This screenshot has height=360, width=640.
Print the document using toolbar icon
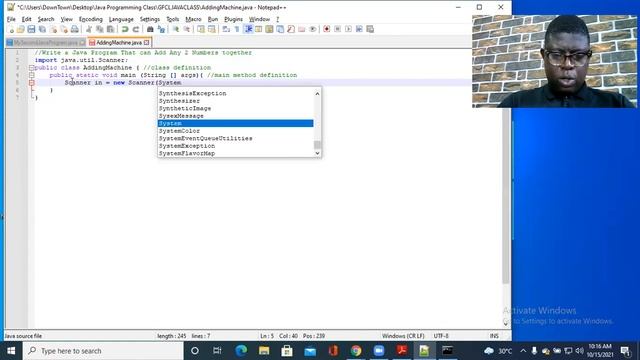pos(74,29)
